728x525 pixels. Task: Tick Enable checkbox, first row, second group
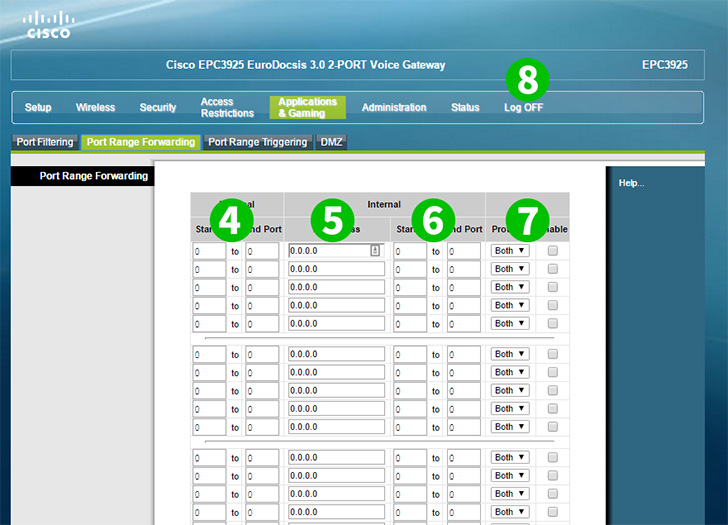552,354
